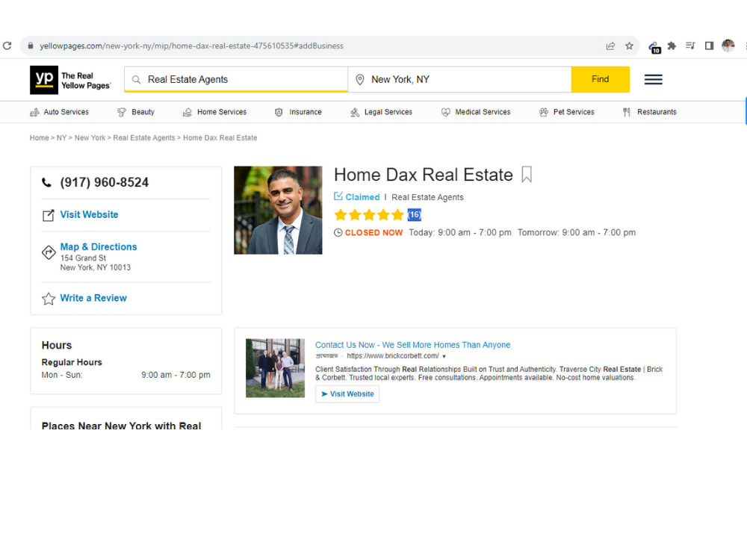
Task: Click the search magnifier icon
Action: tap(136, 80)
